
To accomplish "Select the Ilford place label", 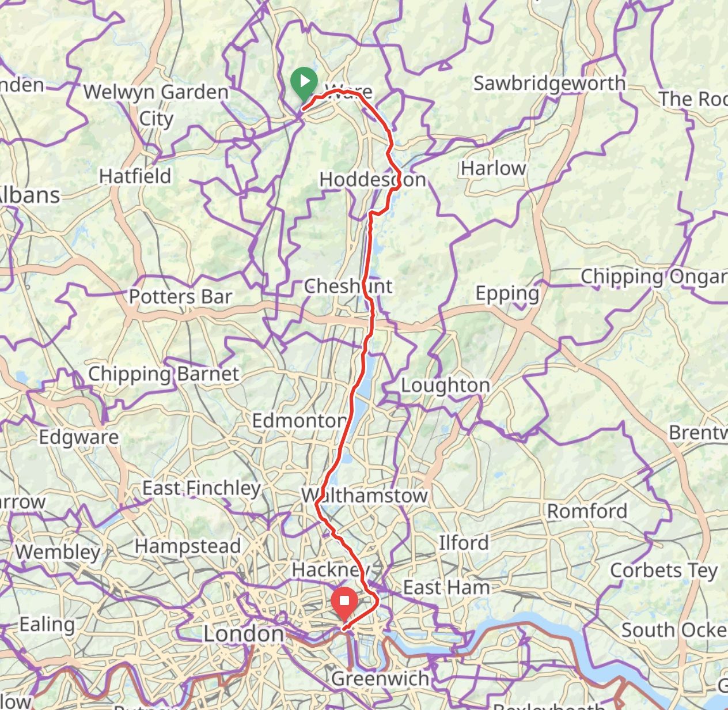I will [464, 543].
